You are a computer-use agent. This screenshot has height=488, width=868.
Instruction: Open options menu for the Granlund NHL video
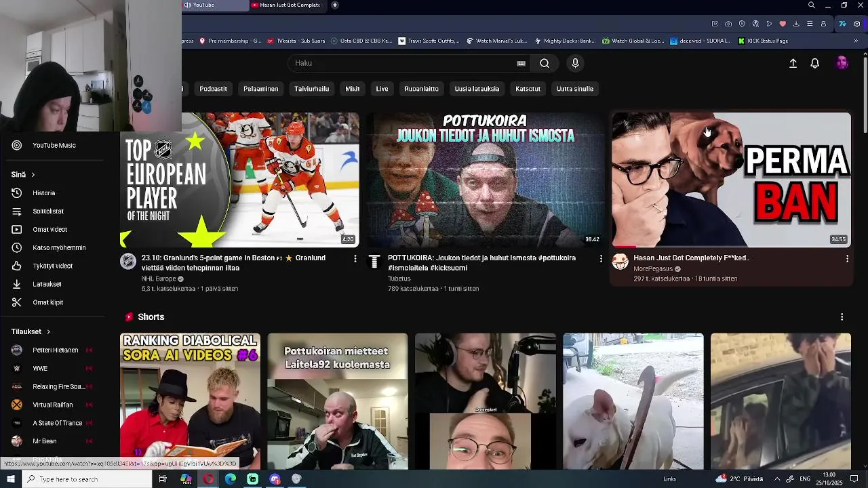[x=355, y=258]
